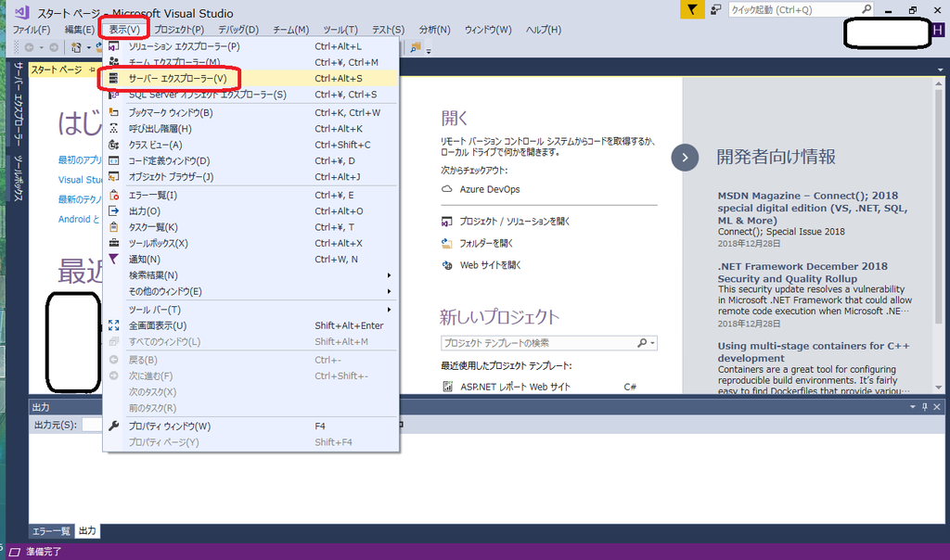Click the Toolbox (ツールボックス) menu icon
950x560 pixels.
[x=113, y=243]
